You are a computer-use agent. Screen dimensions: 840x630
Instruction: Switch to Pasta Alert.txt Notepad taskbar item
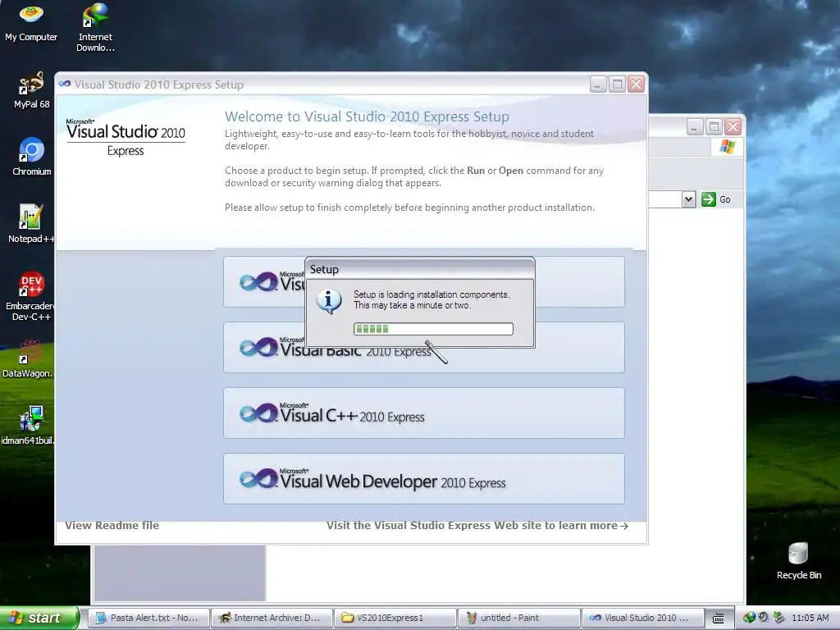coord(148,618)
